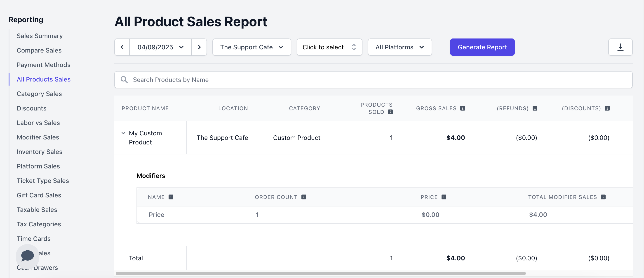Go to the next date with right arrow
The image size is (644, 278).
[199, 47]
